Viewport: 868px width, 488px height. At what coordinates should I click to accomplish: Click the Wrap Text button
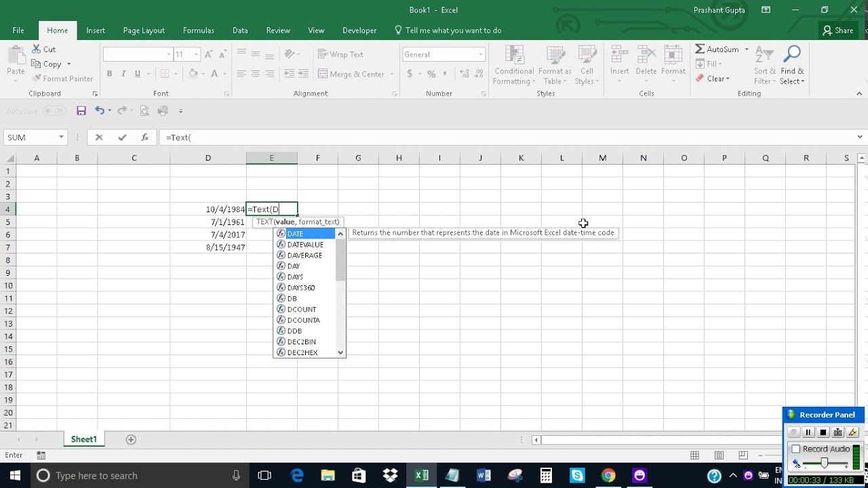(341, 54)
